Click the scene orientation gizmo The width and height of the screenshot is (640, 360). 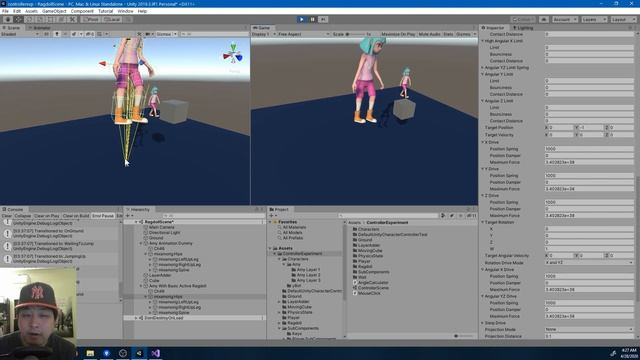pyautogui.click(x=233, y=54)
